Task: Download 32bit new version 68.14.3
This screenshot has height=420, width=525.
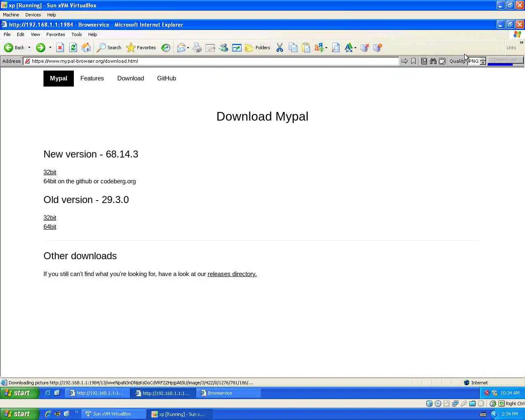Action: coord(50,172)
